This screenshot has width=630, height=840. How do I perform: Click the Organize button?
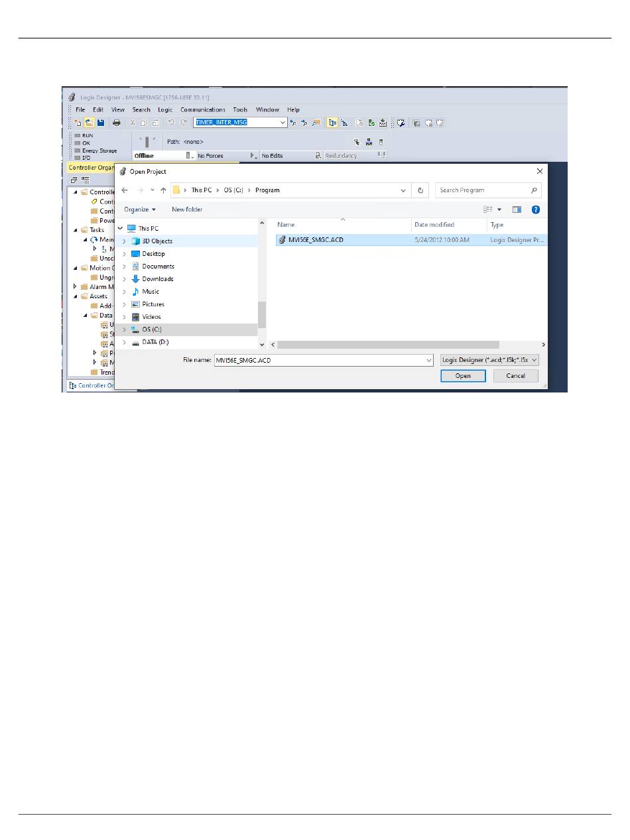140,210
